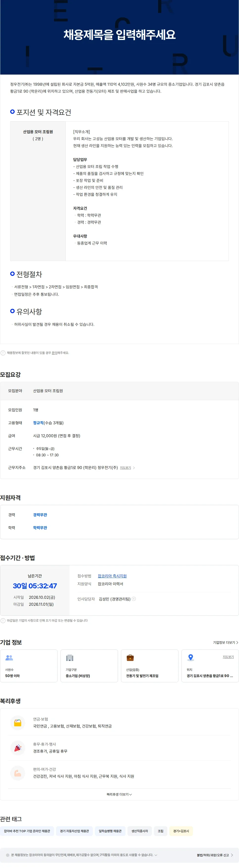Expand the footer copyright notice chevron
This screenshot has width=239, height=868.
(x=156, y=855)
